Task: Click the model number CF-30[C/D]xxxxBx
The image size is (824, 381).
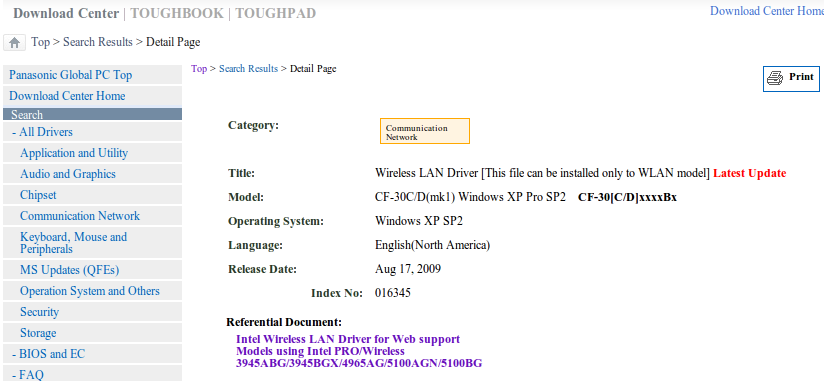Action: pos(627,198)
